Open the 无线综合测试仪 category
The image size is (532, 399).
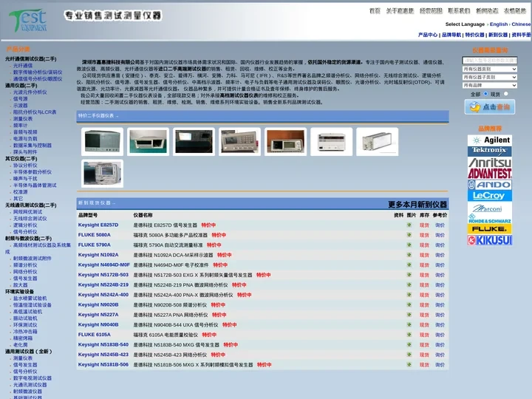[x=30, y=219]
